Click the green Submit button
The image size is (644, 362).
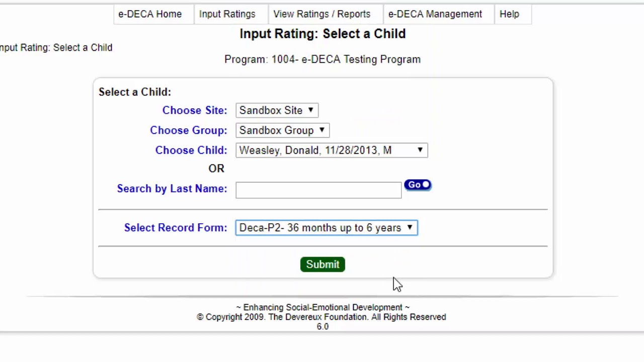coord(323,264)
